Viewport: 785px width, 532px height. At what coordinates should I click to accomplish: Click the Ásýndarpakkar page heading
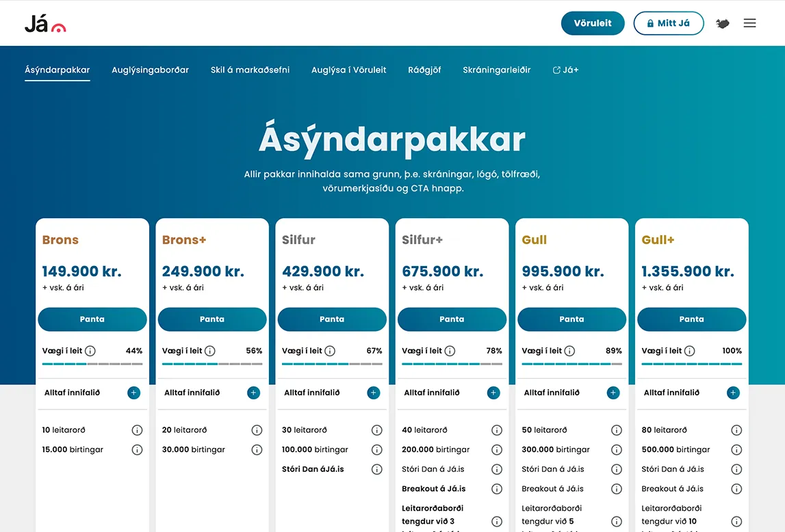392,139
